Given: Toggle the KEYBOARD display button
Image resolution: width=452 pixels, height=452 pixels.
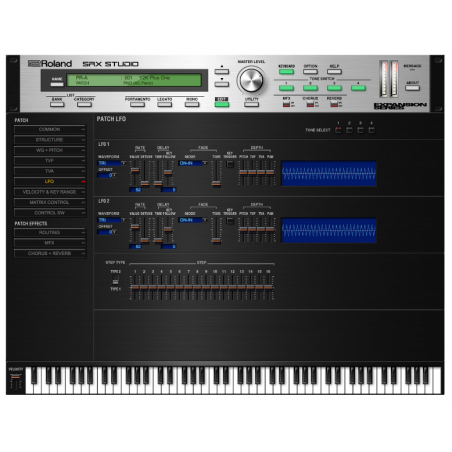Looking at the screenshot, I should 286,71.
